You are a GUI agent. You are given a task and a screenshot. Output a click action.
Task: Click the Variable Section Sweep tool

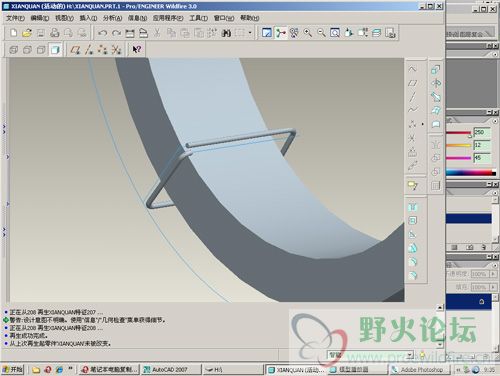436,97
